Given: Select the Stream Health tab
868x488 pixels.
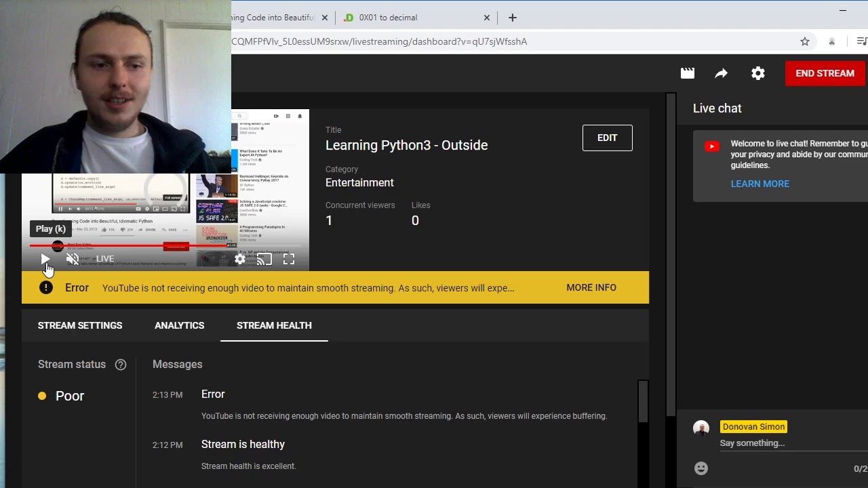Looking at the screenshot, I should 274,325.
